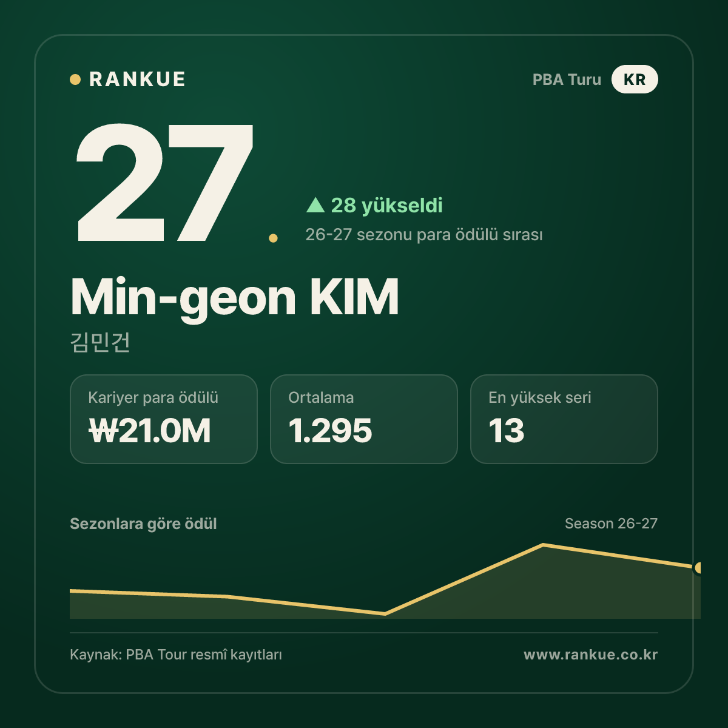Click the Korean name 김민건
This screenshot has width=728, height=728.
[101, 342]
